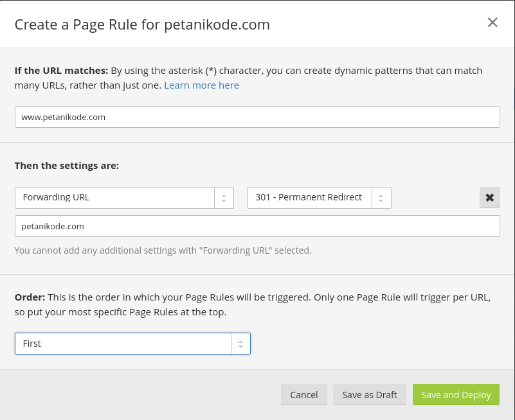Click Save as Draft
The image size is (515, 420).
[369, 395]
